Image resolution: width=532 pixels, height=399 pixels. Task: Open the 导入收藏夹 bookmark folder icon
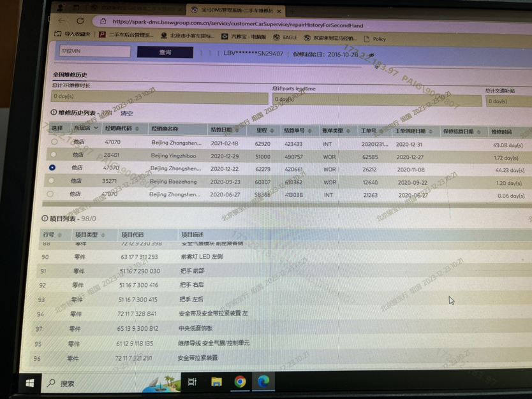point(58,33)
